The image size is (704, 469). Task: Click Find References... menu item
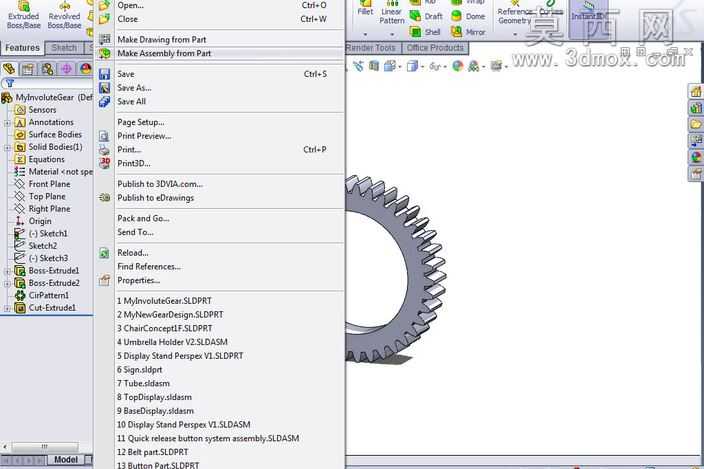221,267
